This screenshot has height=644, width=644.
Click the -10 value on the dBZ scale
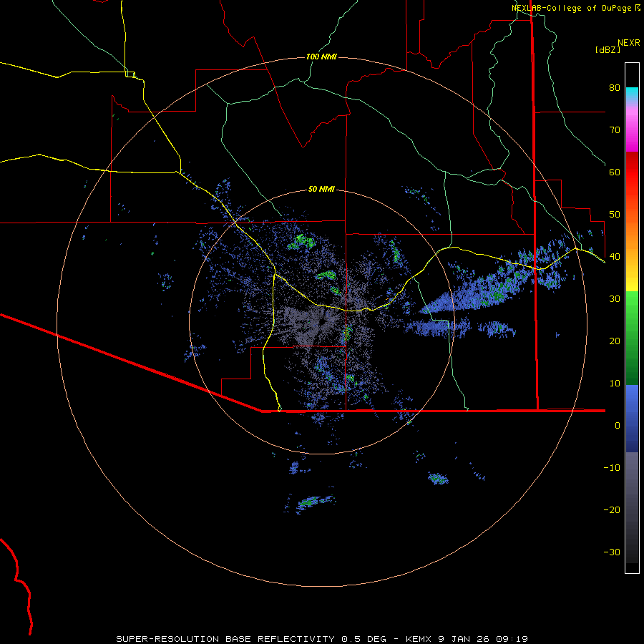[x=612, y=467]
